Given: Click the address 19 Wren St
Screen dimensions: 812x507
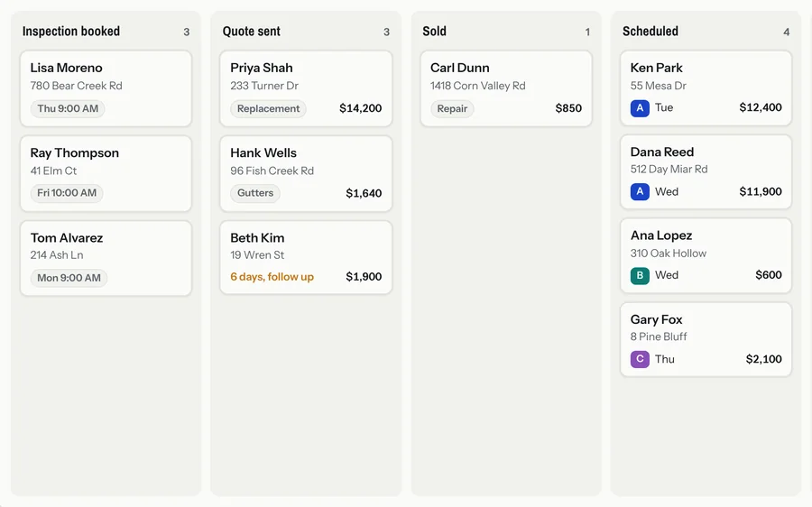Looking at the screenshot, I should [x=257, y=255].
